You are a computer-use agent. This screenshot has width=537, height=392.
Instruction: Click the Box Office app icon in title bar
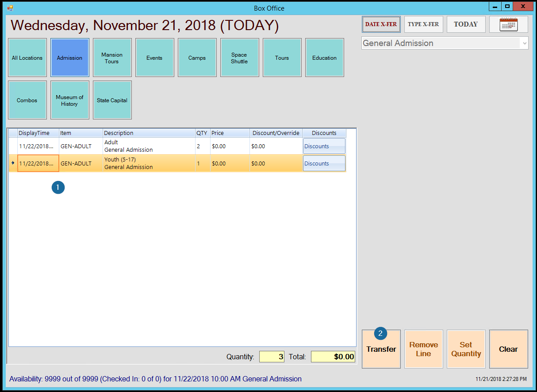coord(10,8)
